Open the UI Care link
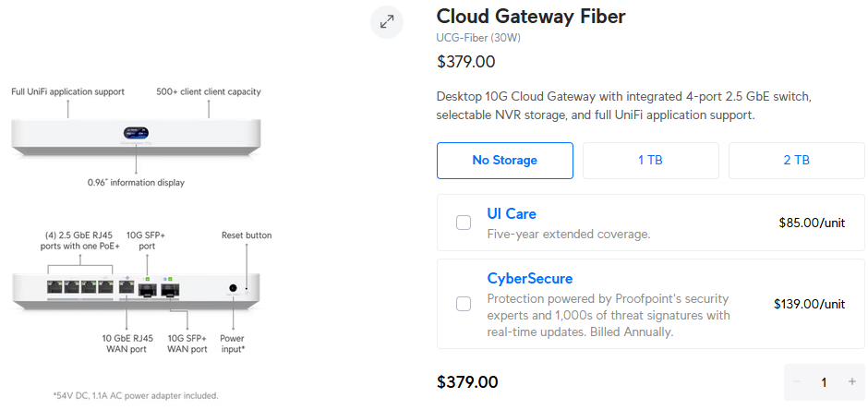868x410 pixels. [512, 213]
